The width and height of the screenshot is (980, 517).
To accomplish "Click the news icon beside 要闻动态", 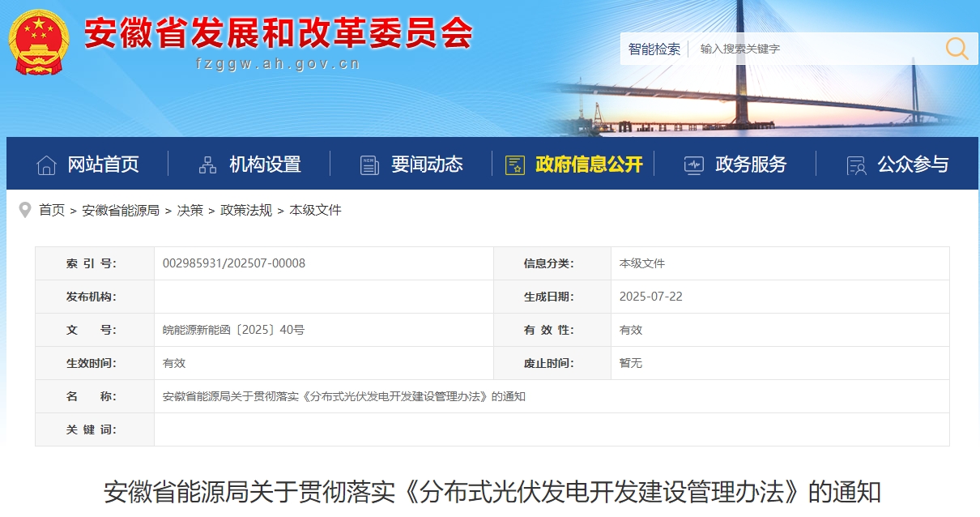I will pyautogui.click(x=369, y=164).
